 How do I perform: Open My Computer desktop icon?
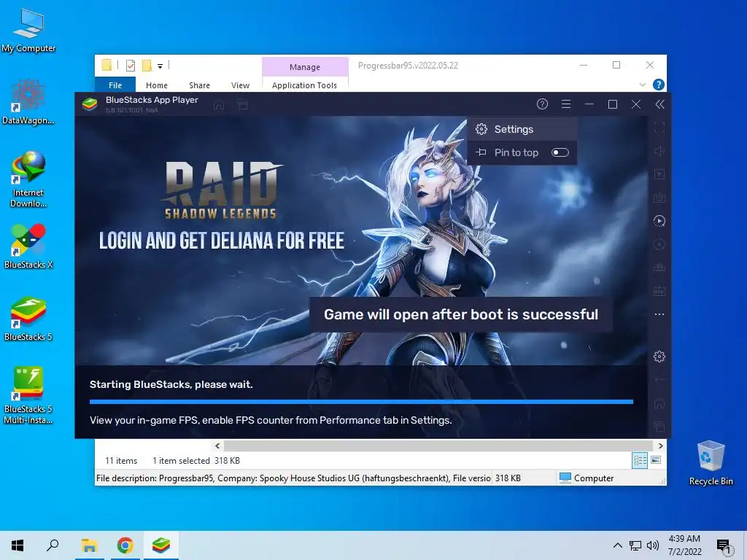28,31
